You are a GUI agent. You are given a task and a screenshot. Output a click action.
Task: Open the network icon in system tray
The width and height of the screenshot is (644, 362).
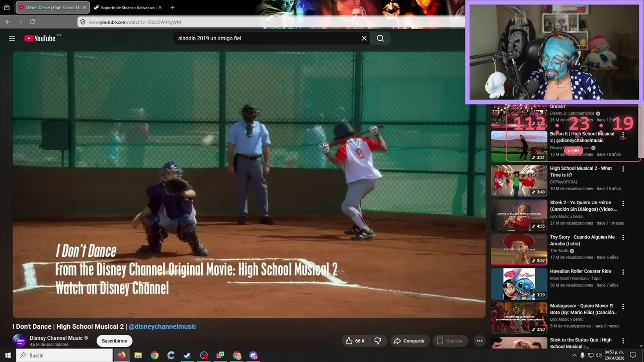tap(591, 355)
